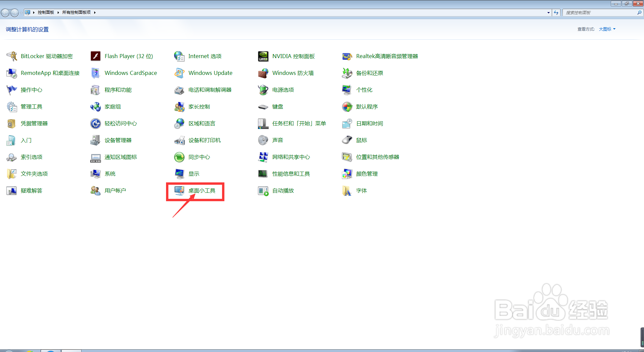Click the Windows 防火墙 icon

263,73
